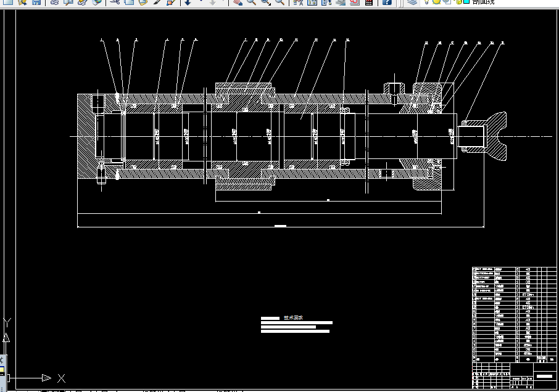Viewport: 559px width, 392px height.
Task: Click the 3D DWF globe icon
Action: click(96, 2)
